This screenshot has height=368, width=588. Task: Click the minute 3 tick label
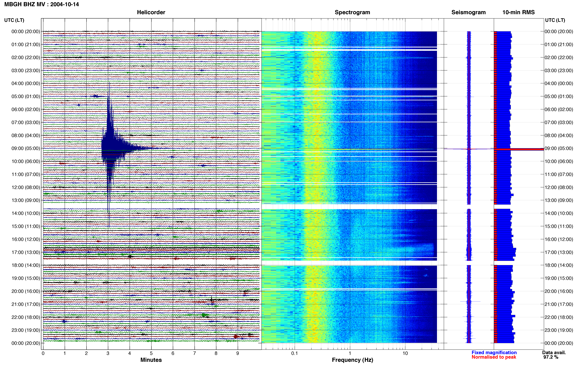pyautogui.click(x=108, y=353)
